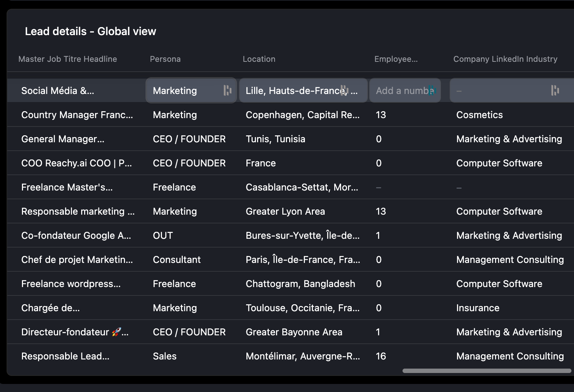The height and width of the screenshot is (392, 574).
Task: Edit the Lille, Hauts-de-France location field
Action: tap(292, 91)
